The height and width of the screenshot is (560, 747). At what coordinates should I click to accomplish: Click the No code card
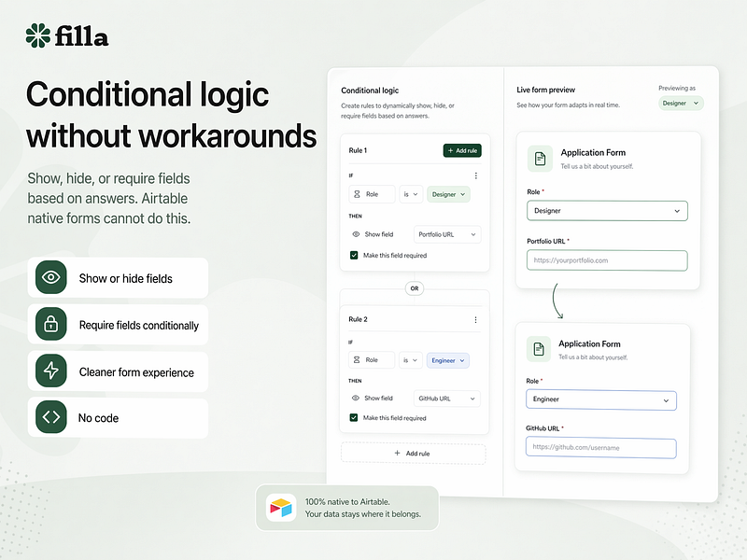click(x=118, y=418)
